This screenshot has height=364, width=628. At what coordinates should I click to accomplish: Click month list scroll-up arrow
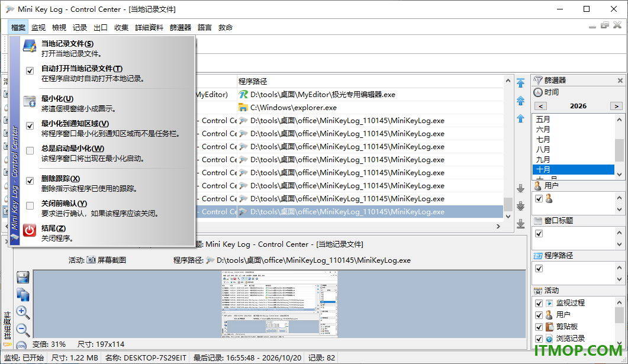619,120
